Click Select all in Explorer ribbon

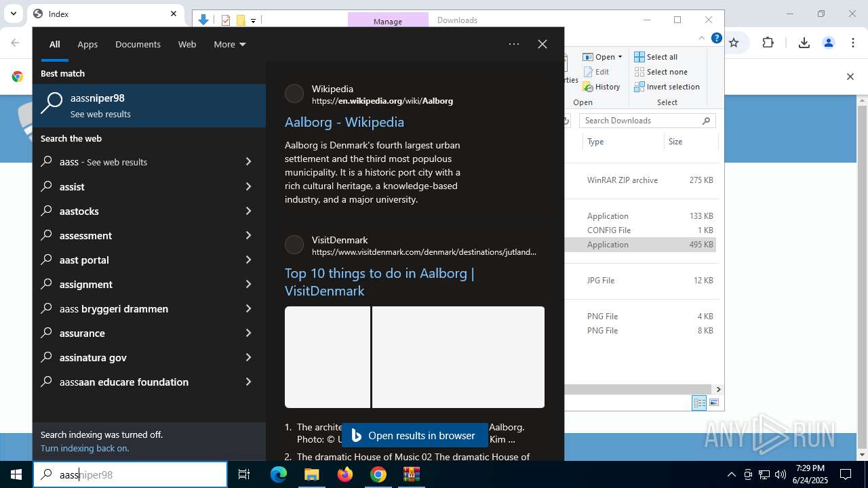coord(656,57)
